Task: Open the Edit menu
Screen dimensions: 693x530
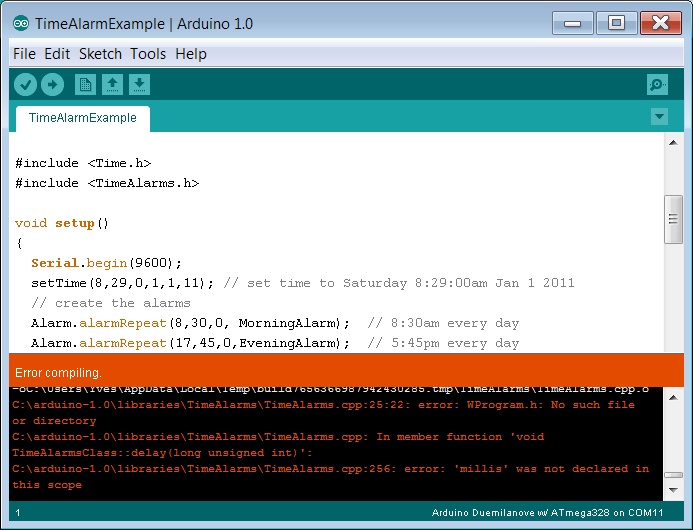Action: 57,54
